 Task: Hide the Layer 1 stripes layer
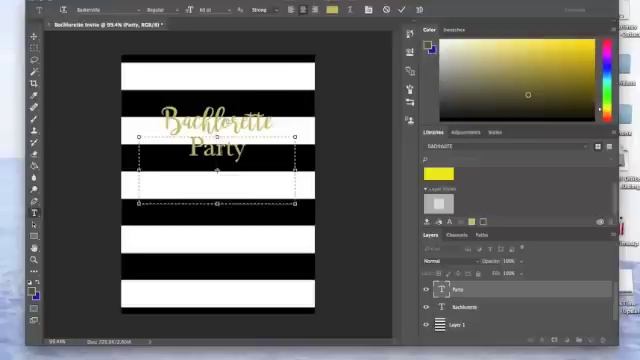[427, 324]
